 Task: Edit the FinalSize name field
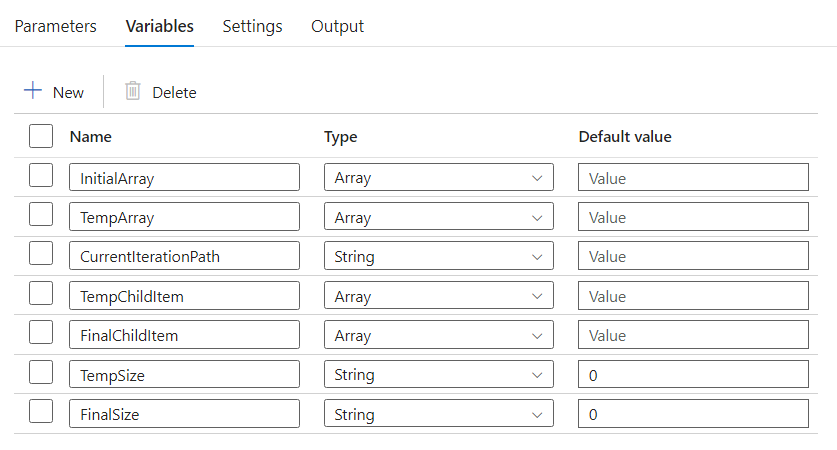click(184, 414)
